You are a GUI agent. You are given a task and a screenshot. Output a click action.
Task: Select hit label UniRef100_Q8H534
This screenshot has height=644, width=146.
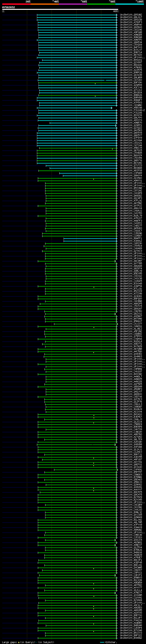[131, 42]
